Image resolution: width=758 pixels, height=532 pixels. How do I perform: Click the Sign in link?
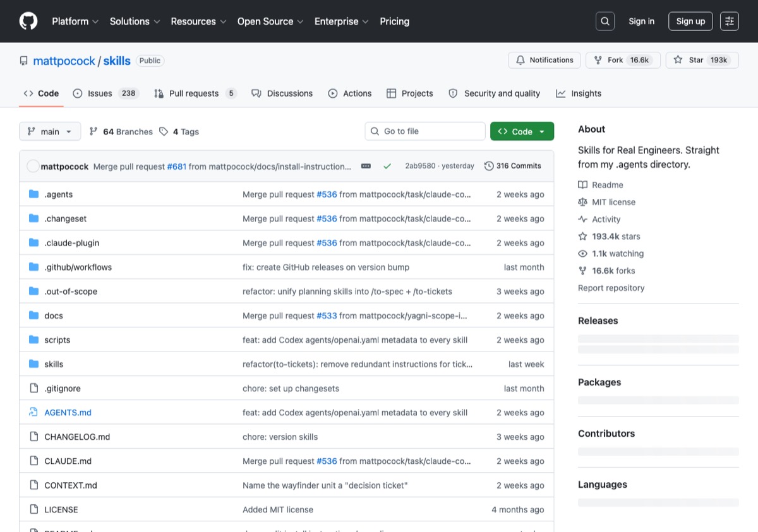641,21
